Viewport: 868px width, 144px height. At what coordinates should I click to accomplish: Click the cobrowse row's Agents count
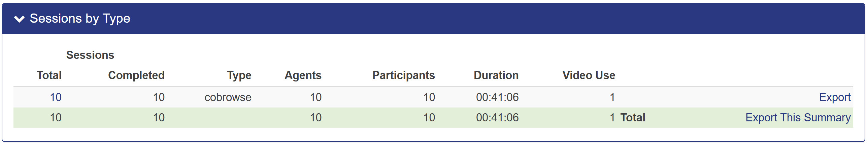(315, 97)
